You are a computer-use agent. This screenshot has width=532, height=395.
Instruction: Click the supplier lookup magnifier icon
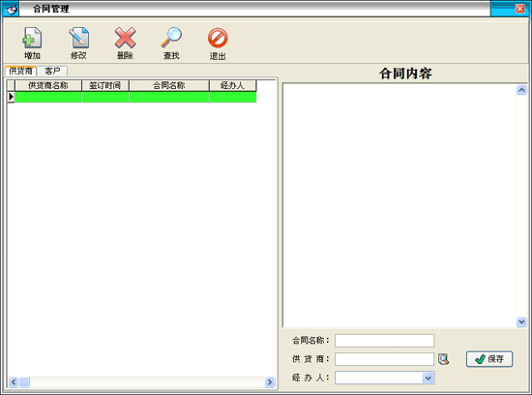[443, 359]
